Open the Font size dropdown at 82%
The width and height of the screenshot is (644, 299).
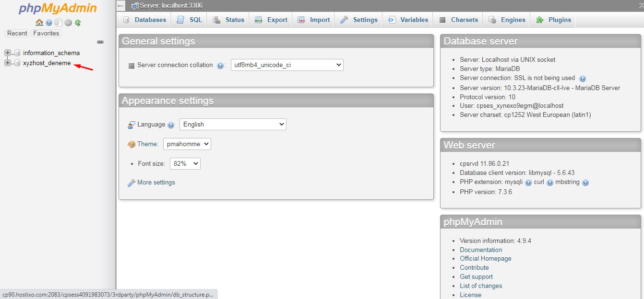click(x=185, y=163)
